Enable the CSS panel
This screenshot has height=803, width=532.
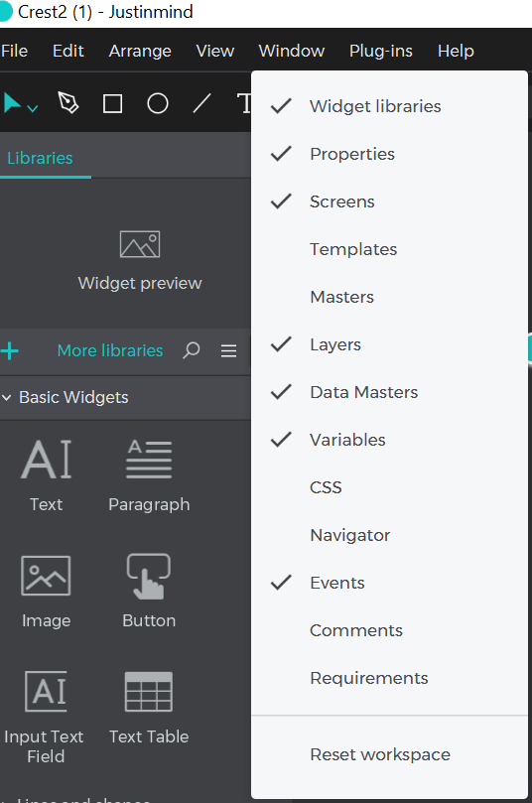389,487
